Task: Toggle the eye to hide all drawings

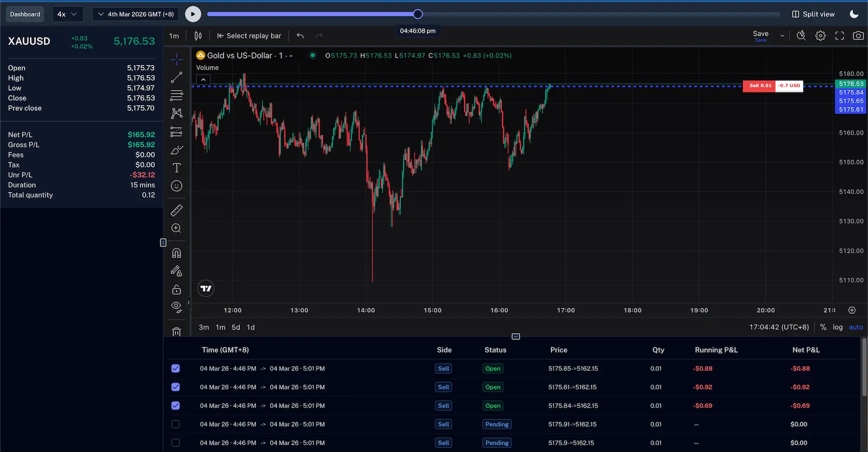Action: [x=176, y=307]
